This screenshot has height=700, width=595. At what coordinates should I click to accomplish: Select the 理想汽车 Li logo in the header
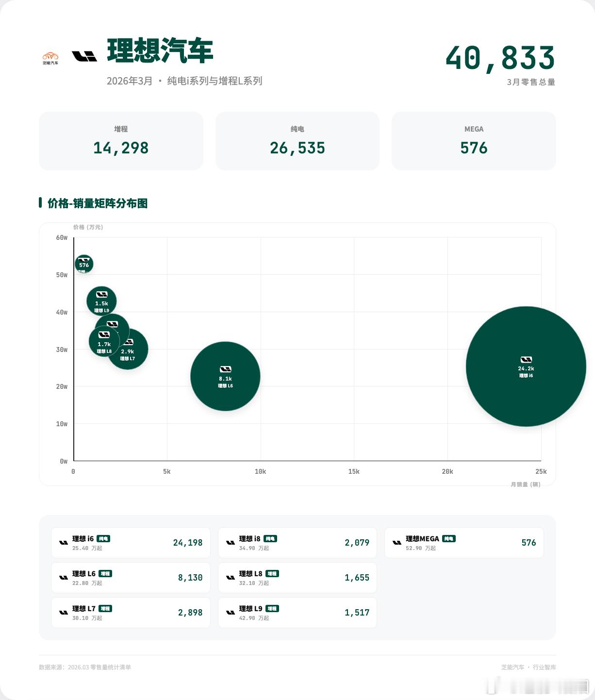83,57
